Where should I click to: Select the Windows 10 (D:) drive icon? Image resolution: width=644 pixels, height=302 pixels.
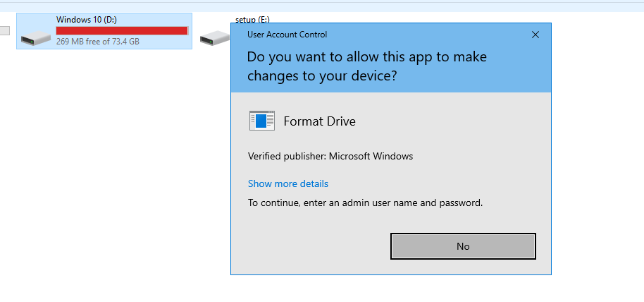[x=35, y=37]
